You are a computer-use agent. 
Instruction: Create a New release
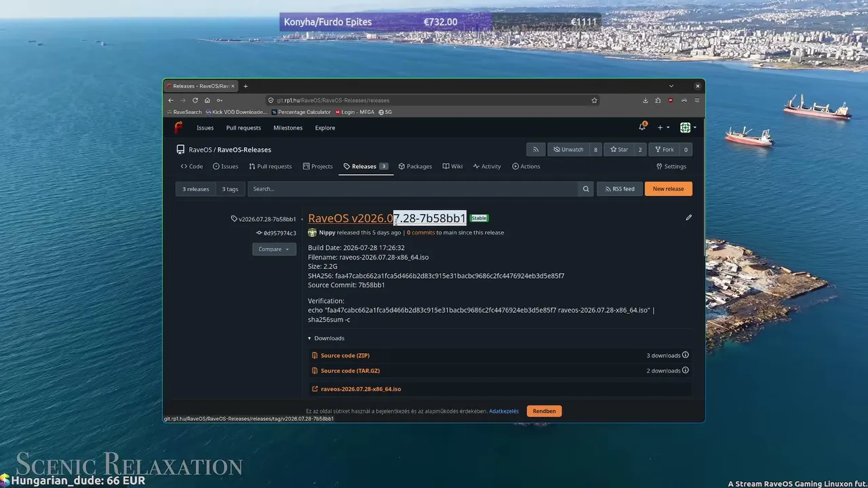(668, 189)
